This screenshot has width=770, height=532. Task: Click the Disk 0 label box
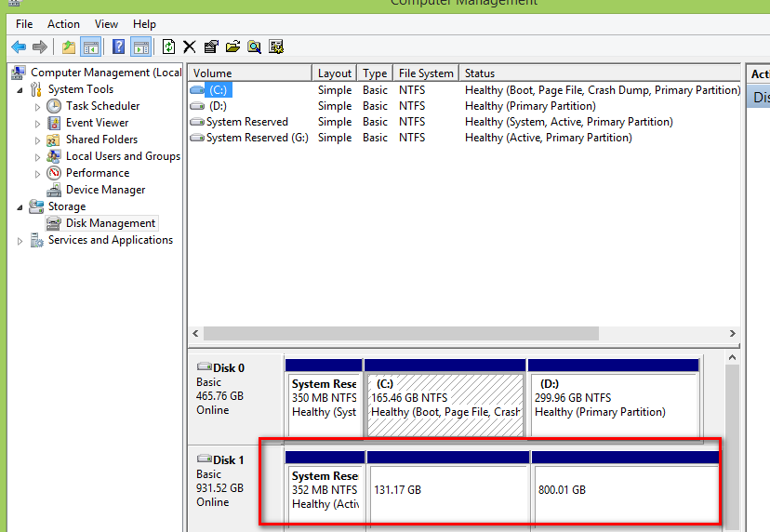[x=235, y=399]
